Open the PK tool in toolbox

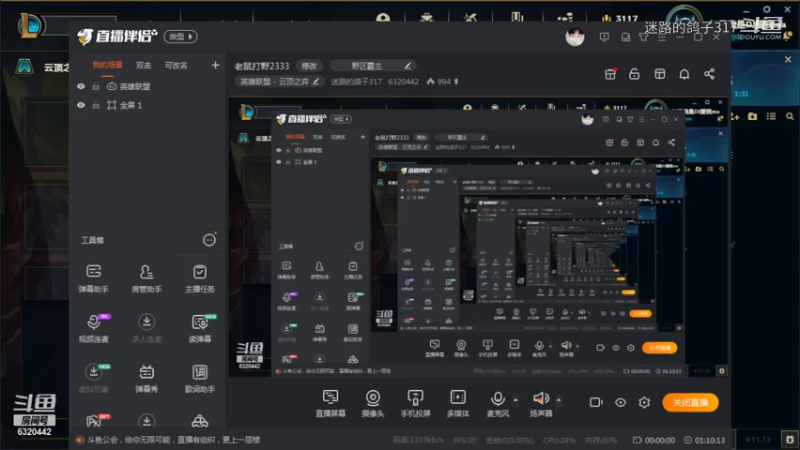pos(94,421)
